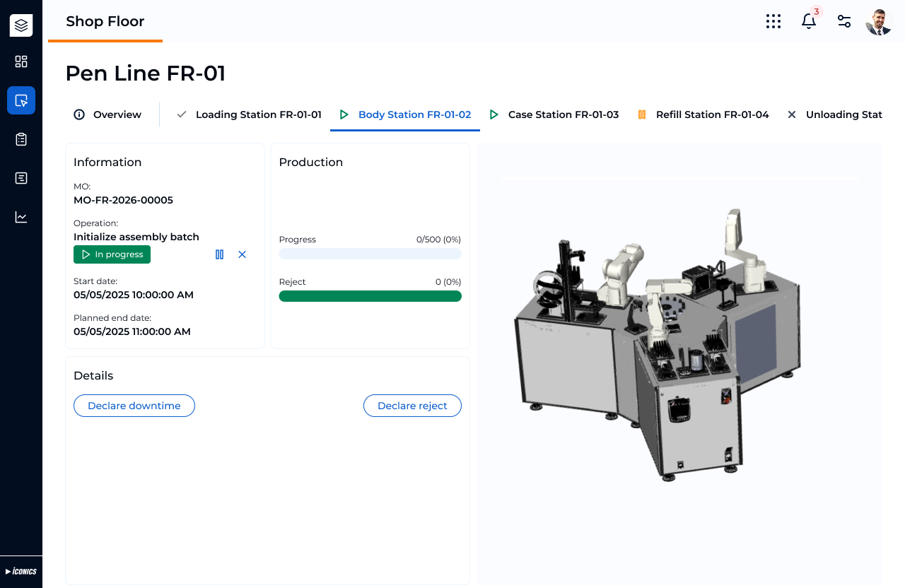Screen dimensions: 905x588
Task: Select the shop floor cursor icon in sidebar
Action: coord(21,100)
